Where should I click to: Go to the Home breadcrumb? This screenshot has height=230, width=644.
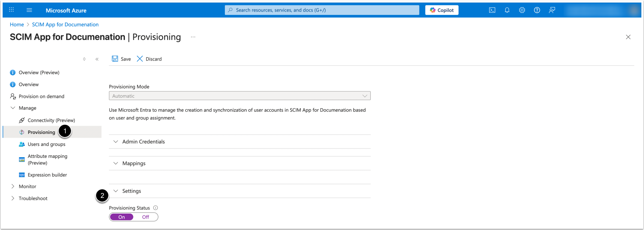coord(17,25)
